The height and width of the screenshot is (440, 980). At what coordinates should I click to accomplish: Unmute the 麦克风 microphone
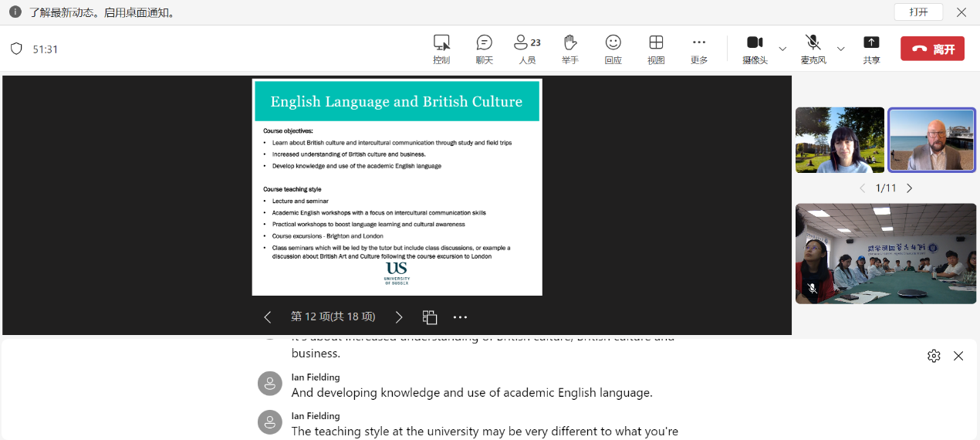tap(813, 49)
